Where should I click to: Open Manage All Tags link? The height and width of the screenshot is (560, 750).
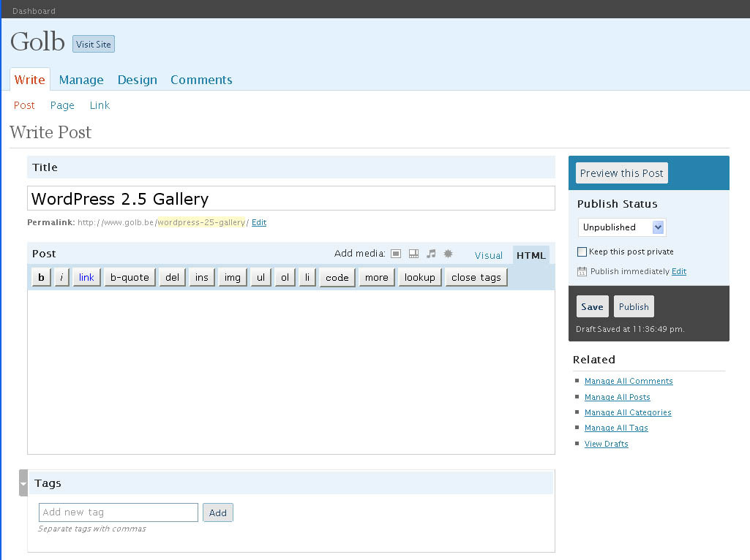pyautogui.click(x=616, y=428)
